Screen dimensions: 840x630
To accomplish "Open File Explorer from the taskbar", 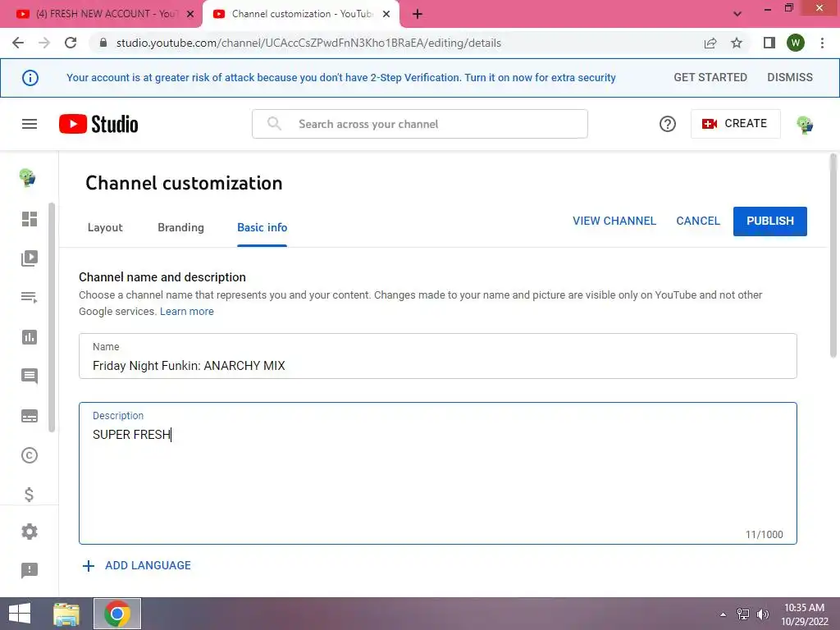I will click(66, 614).
